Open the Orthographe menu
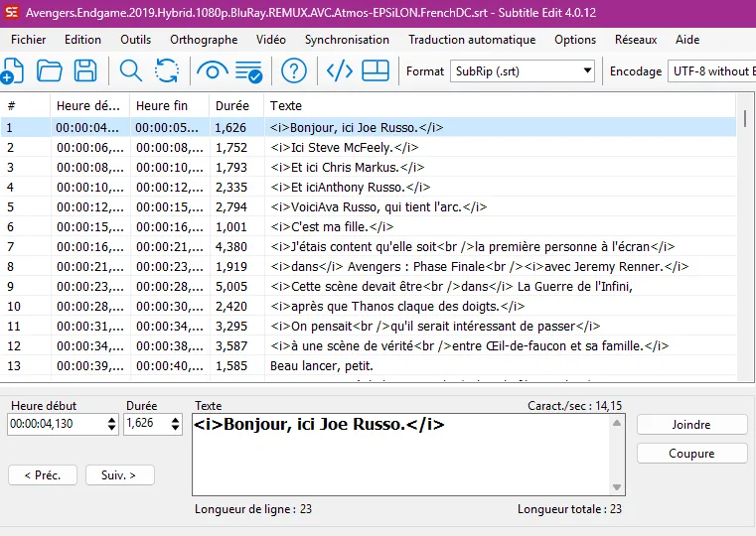The image size is (756, 536). 204,40
